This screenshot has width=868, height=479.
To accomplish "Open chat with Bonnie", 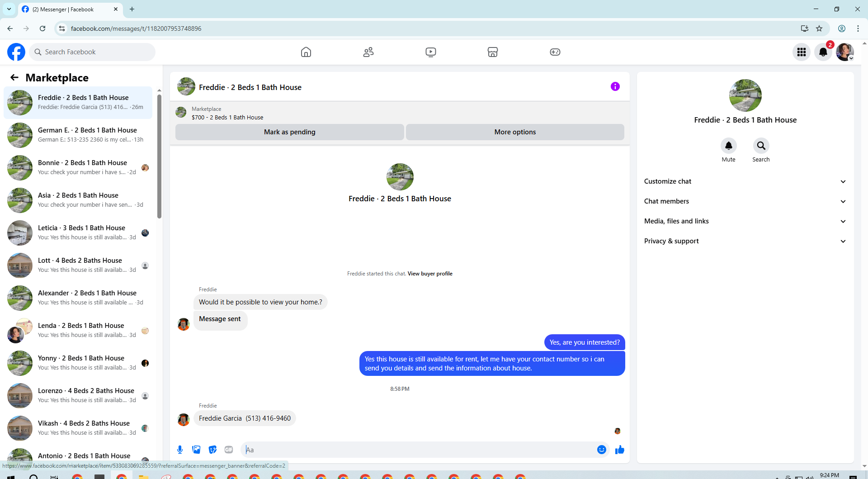I will (x=78, y=168).
